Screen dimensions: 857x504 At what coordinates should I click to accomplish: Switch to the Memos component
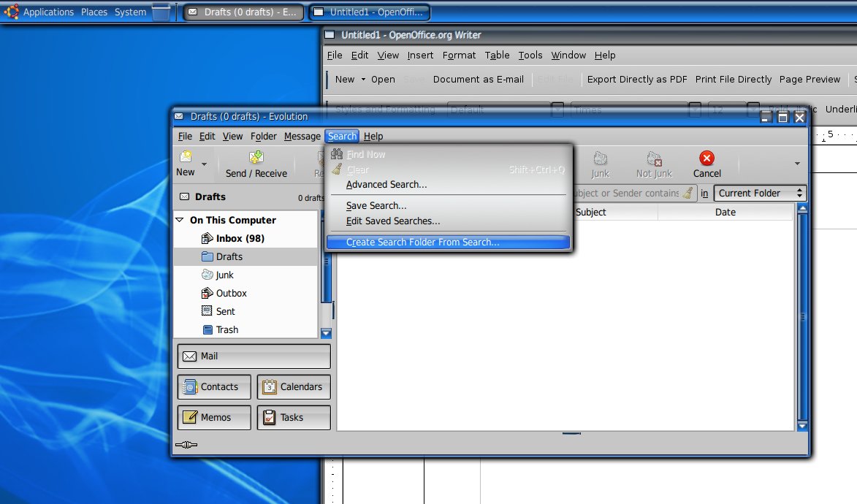tap(214, 418)
